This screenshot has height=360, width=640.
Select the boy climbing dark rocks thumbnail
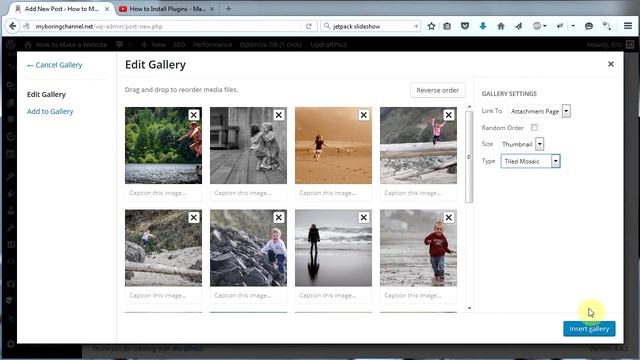(x=248, y=248)
